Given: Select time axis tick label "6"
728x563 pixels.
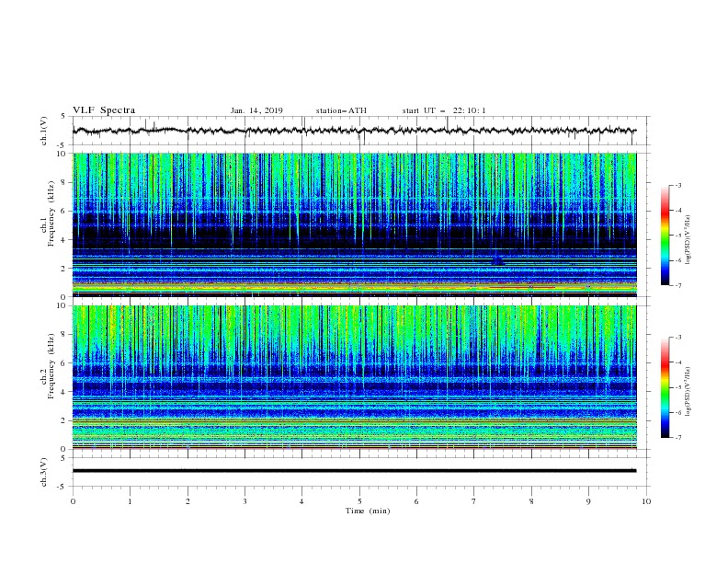Looking at the screenshot, I should click(416, 501).
